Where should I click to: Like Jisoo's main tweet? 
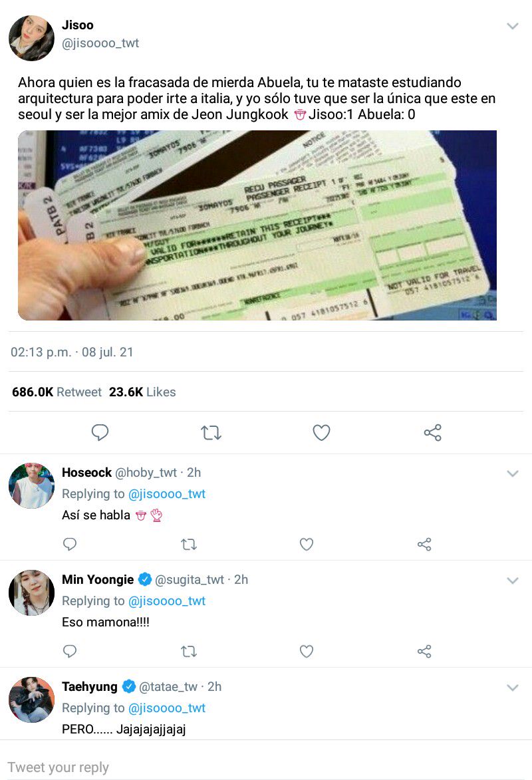point(321,433)
